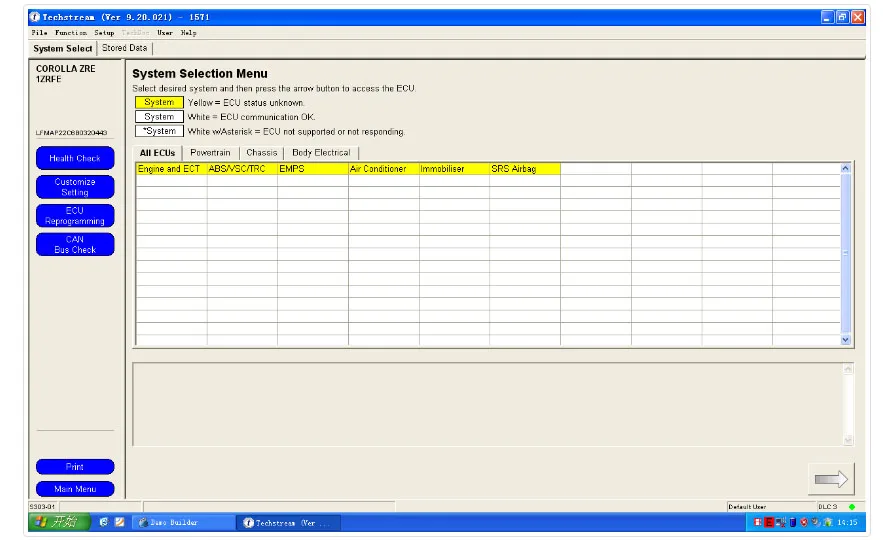The width and height of the screenshot is (883, 540).
Task: Open the Function menu
Action: click(x=71, y=33)
